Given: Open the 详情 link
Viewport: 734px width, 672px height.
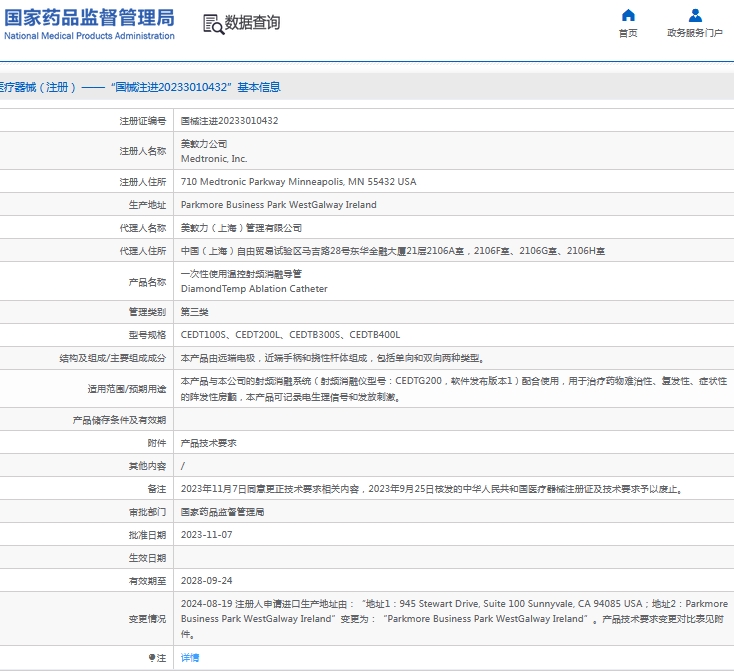Looking at the screenshot, I should [x=190, y=657].
